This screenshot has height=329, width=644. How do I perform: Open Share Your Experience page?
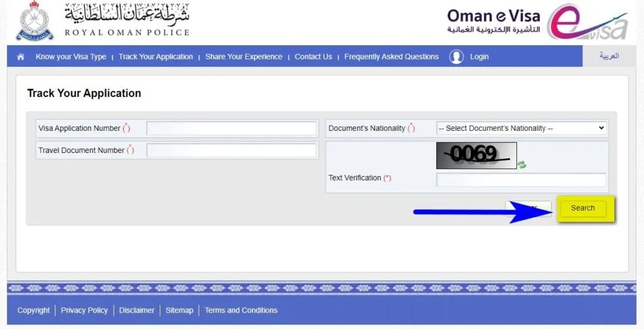pyautogui.click(x=243, y=57)
